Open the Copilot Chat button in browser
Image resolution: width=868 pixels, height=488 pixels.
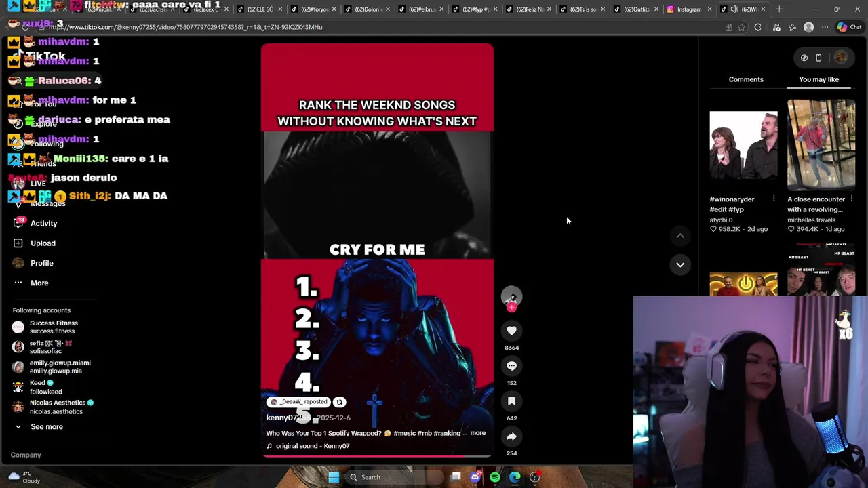[848, 27]
